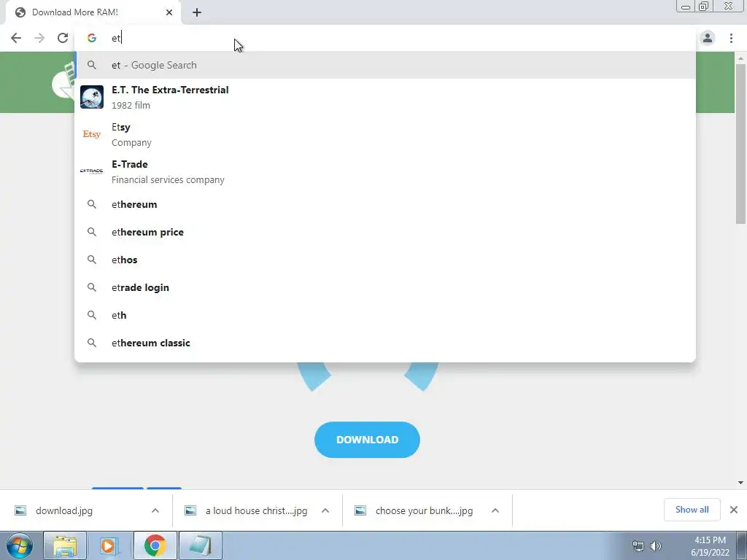Select the 'ethereum classic' suggestion
The width and height of the screenshot is (747, 560).
coord(385,343)
